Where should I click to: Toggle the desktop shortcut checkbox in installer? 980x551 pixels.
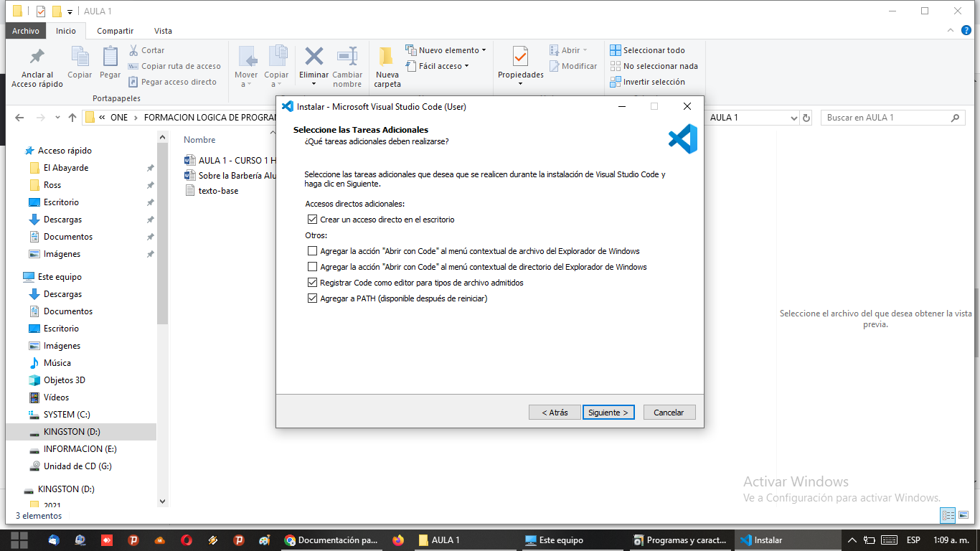point(312,220)
